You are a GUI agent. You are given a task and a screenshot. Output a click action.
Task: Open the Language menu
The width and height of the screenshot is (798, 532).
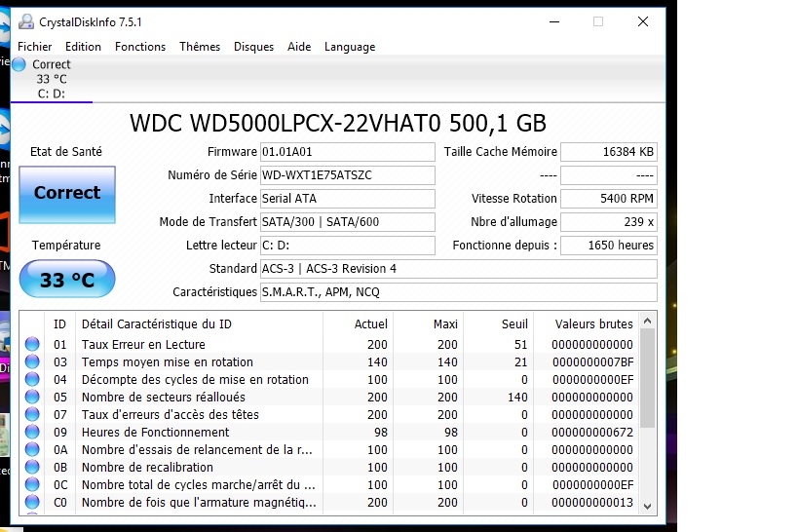[x=350, y=47]
